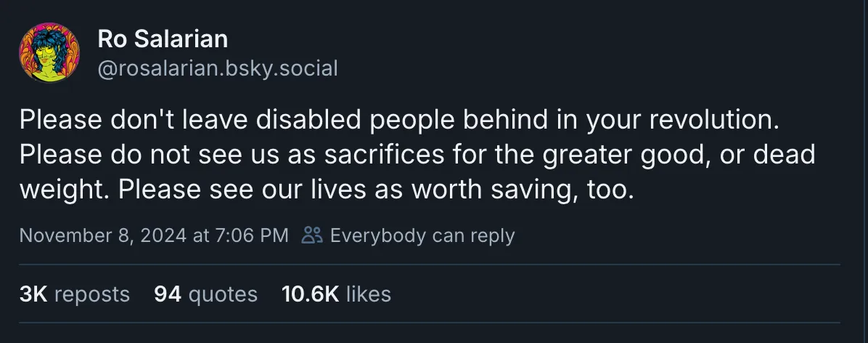Show the 10.6K likes count number
The width and height of the screenshot is (868, 343).
pyautogui.click(x=310, y=294)
